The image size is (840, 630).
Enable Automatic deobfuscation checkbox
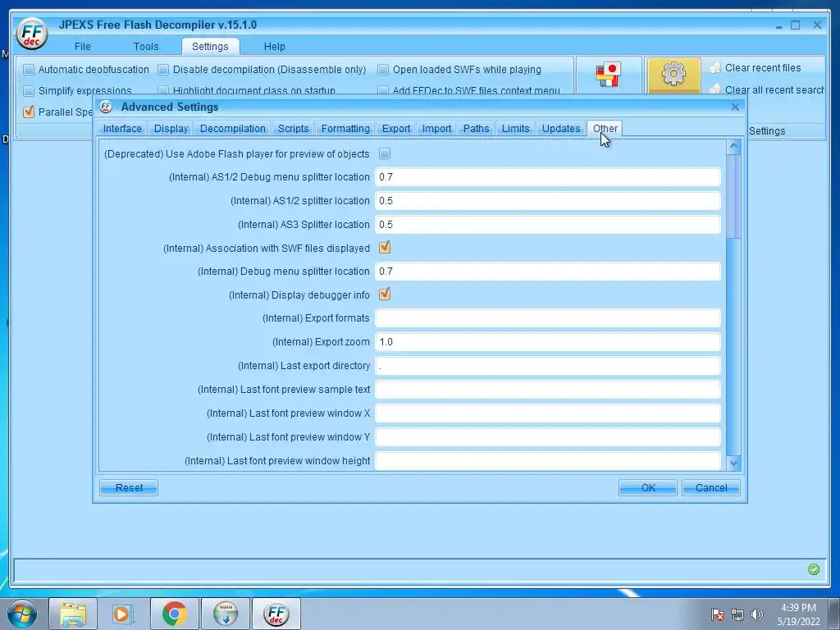[x=29, y=70]
